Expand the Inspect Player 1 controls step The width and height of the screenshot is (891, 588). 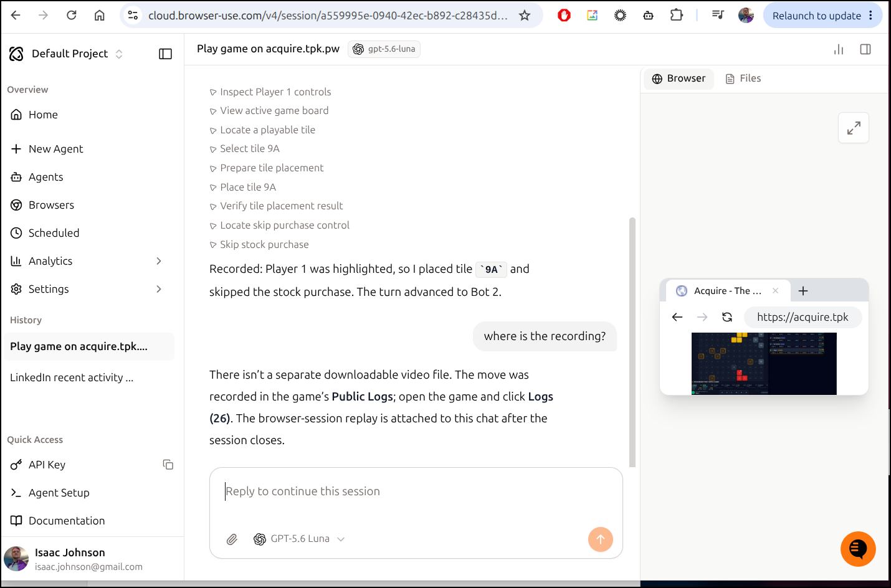pos(270,92)
